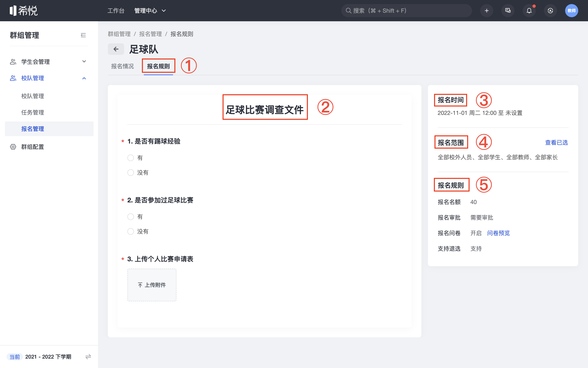588x368 pixels.
Task: Click the 报名名额 value 40
Action: [x=473, y=202]
